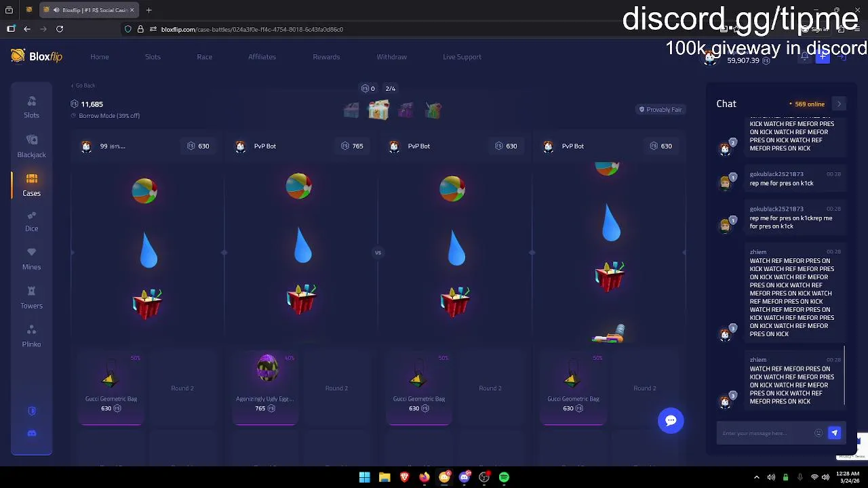Click the 569 online indicator

(x=807, y=104)
